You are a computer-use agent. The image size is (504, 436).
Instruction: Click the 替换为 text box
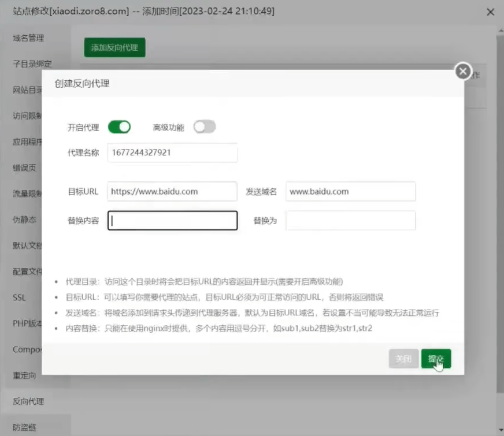351,221
